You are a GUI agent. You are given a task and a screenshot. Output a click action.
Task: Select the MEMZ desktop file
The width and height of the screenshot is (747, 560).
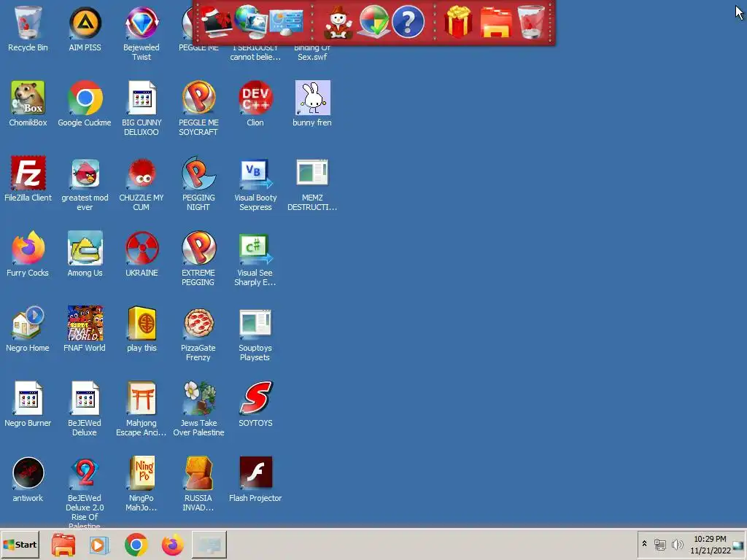pos(312,184)
